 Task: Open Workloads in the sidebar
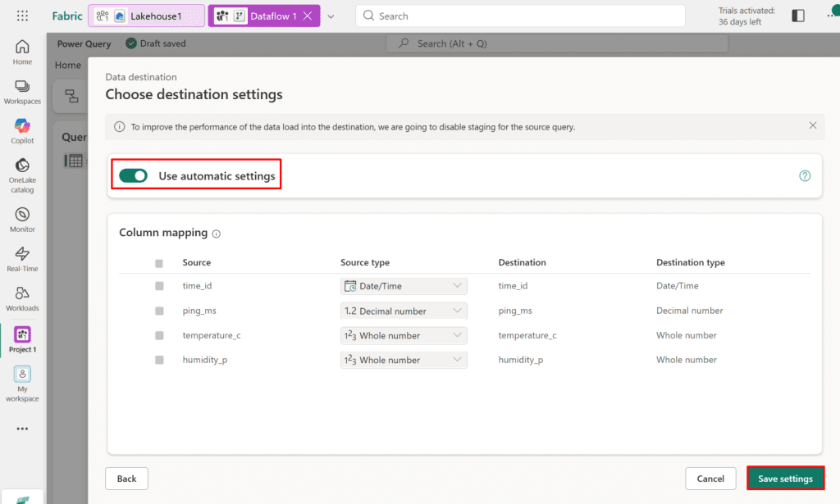[22, 298]
